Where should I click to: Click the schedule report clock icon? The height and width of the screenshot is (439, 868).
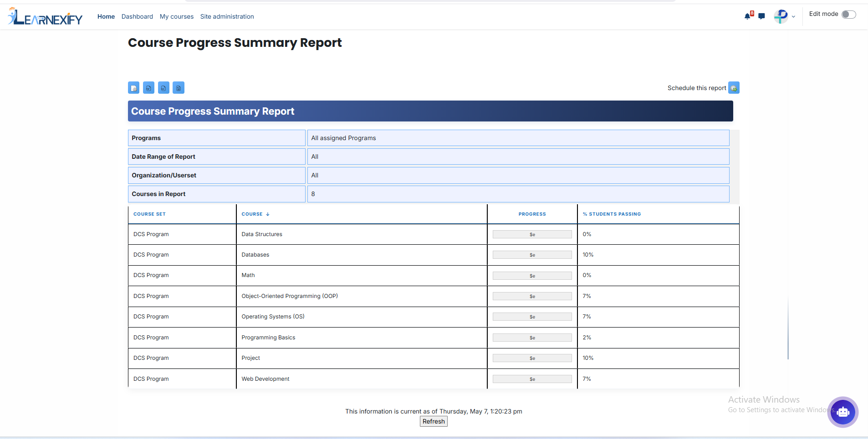[x=734, y=88]
